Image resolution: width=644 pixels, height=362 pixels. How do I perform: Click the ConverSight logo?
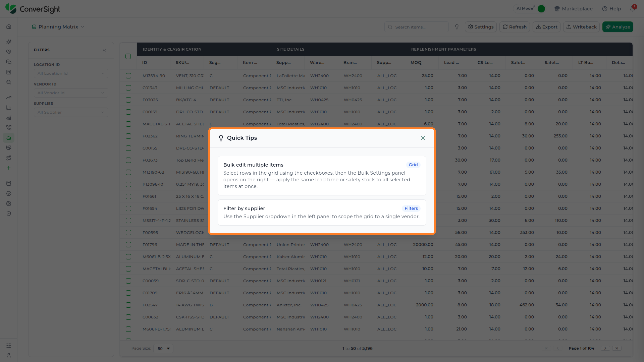click(33, 9)
